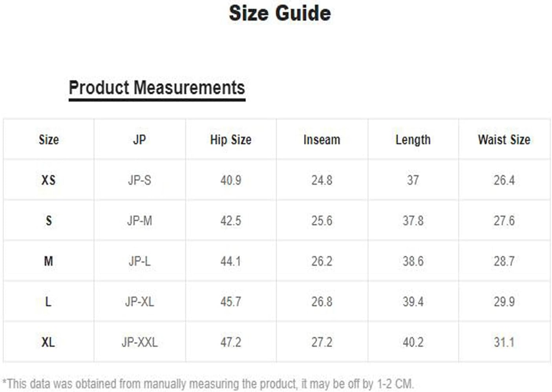This screenshot has height=392, width=552.
Task: Select waist size value 27.6
Action: (x=504, y=221)
